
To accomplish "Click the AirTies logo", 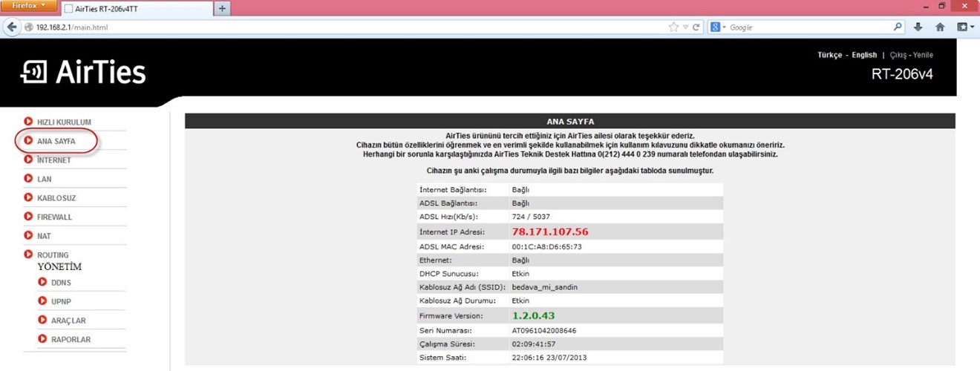I will (x=83, y=73).
